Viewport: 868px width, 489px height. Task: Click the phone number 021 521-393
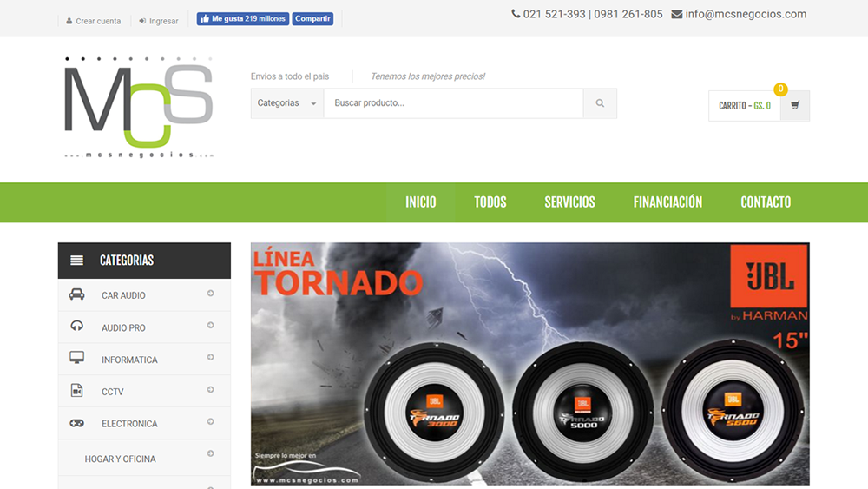tap(554, 15)
